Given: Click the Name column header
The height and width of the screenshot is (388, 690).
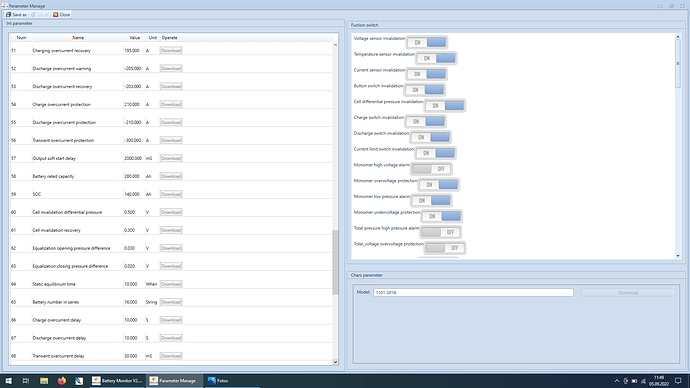Looking at the screenshot, I should coord(78,38).
